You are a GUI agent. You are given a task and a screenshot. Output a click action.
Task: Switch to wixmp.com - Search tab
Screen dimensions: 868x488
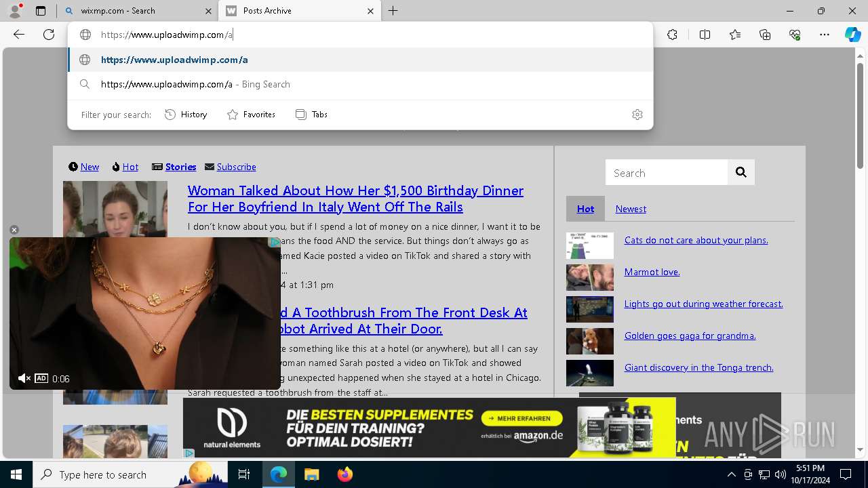[x=137, y=11]
